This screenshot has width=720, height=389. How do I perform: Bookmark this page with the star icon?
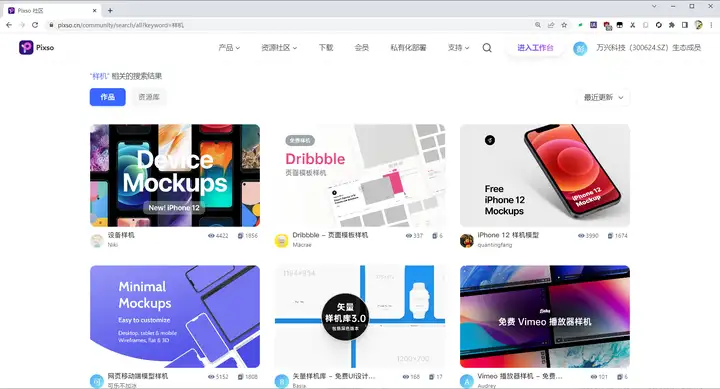point(564,25)
